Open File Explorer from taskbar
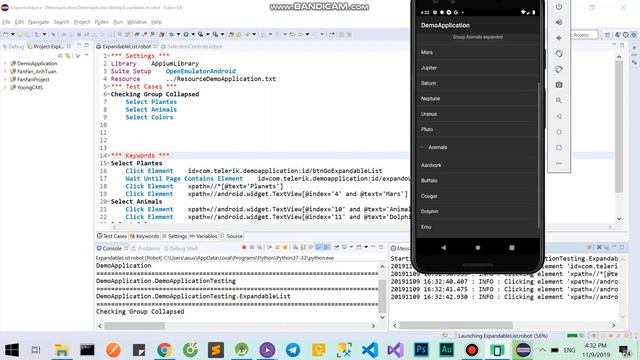Viewport: 640px width, 360px height. pos(62,350)
